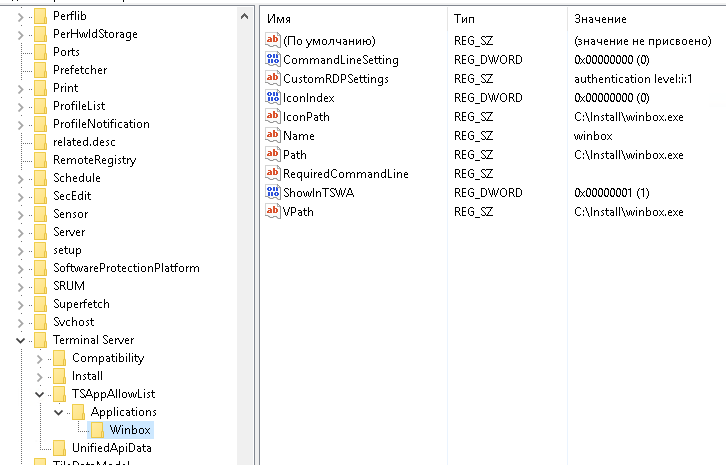Select the binary icon for ShowInTSWA
The width and height of the screenshot is (726, 465).
click(x=273, y=192)
